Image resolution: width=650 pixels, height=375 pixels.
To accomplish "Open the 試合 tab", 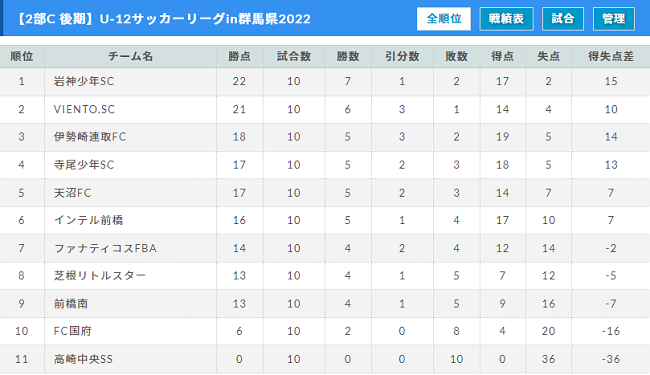I will 563,19.
